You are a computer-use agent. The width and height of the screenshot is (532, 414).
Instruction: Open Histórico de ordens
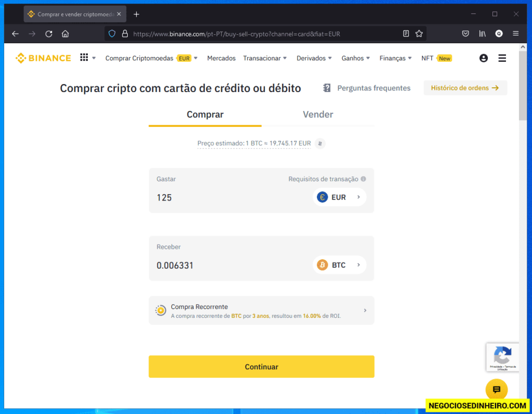(465, 88)
